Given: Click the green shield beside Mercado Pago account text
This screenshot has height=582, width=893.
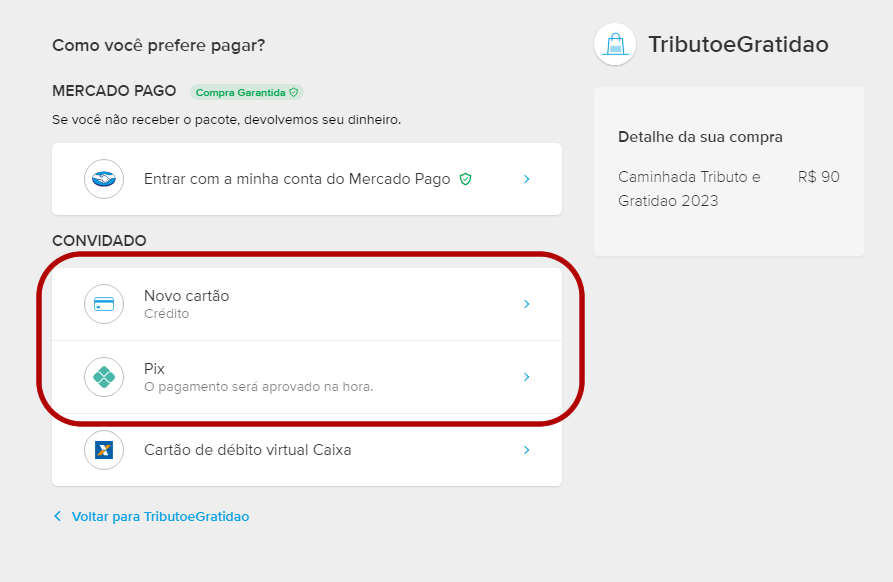Looking at the screenshot, I should tap(465, 179).
